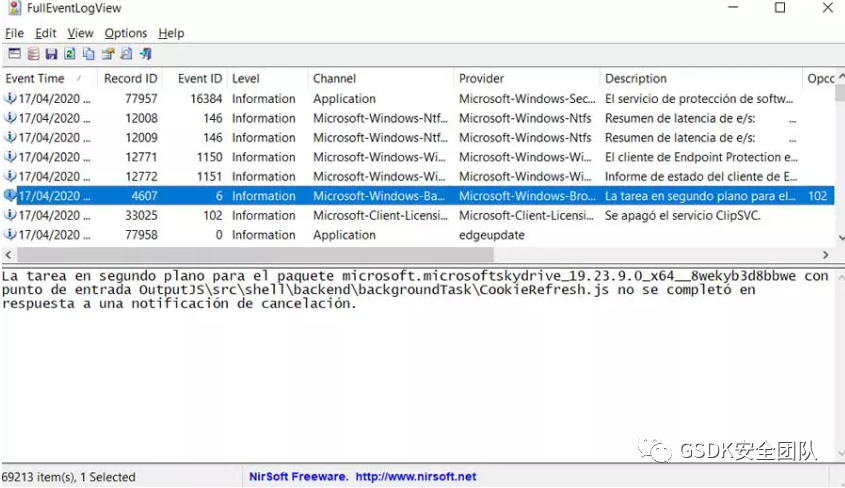Open the File menu
Image resolution: width=845 pixels, height=488 pixels.
[14, 33]
